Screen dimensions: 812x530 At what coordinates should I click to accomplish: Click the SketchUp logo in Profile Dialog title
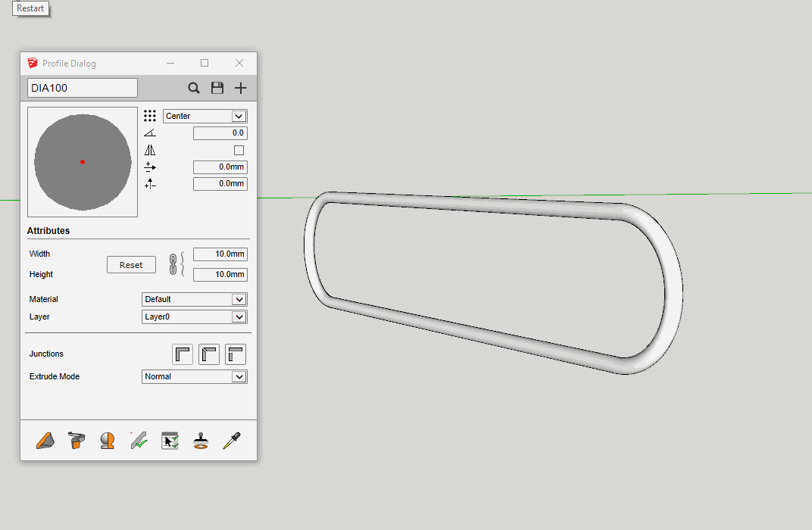click(x=33, y=63)
